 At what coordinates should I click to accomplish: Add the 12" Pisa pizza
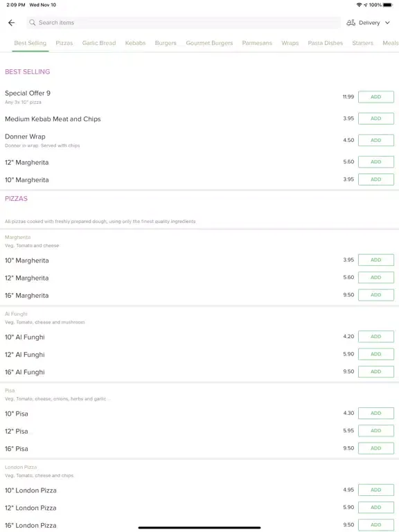point(376,431)
